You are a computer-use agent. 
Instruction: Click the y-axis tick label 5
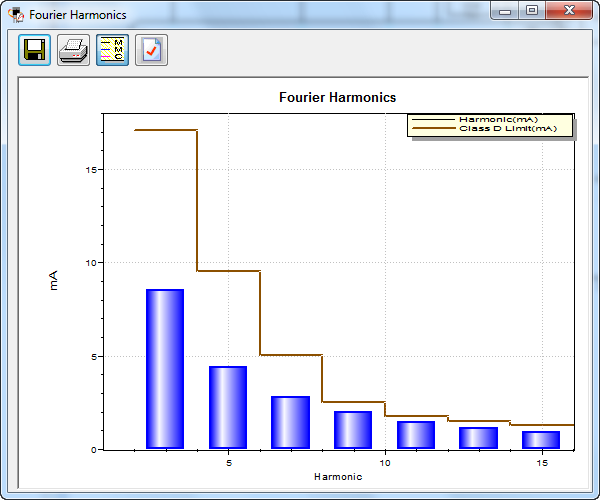[x=94, y=357]
